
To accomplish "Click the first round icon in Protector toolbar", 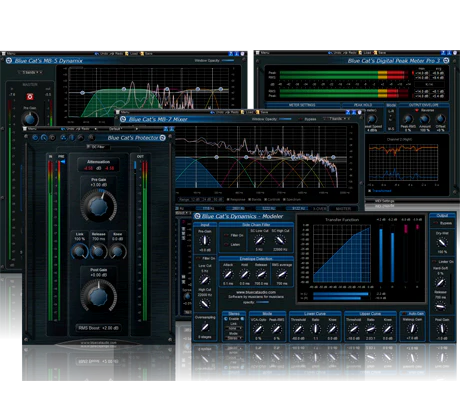I will 35,138.
